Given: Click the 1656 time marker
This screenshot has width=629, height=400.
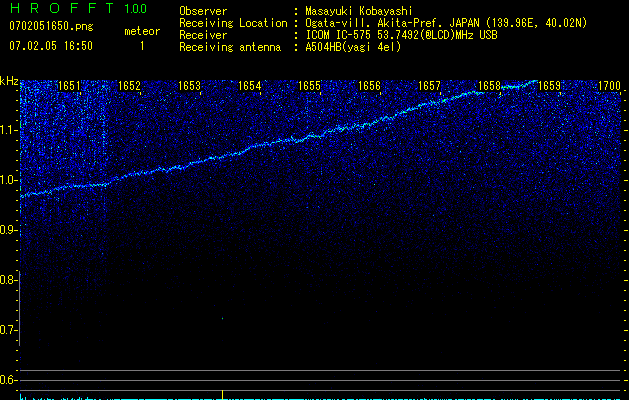Looking at the screenshot, I should pyautogui.click(x=369, y=86).
